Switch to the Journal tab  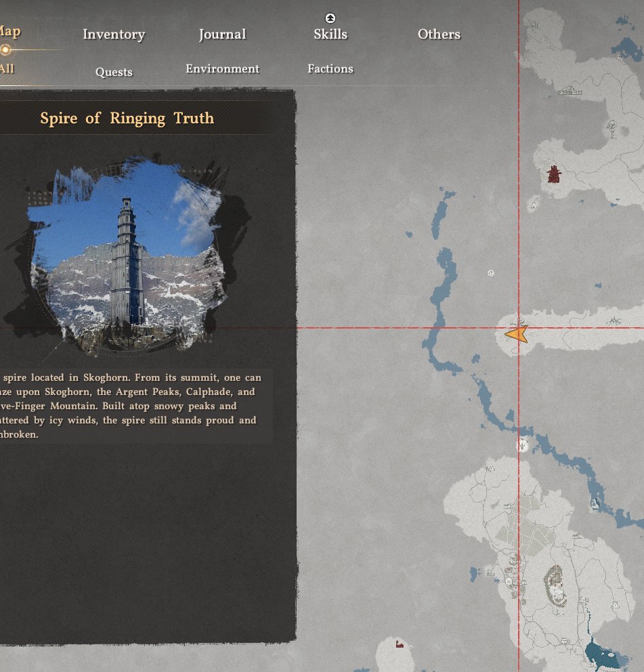222,35
